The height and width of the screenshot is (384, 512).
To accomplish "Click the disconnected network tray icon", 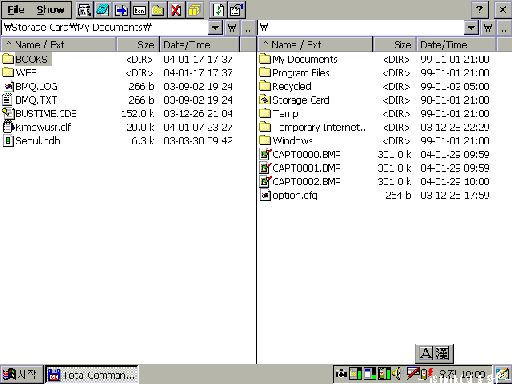I will point(413,373).
